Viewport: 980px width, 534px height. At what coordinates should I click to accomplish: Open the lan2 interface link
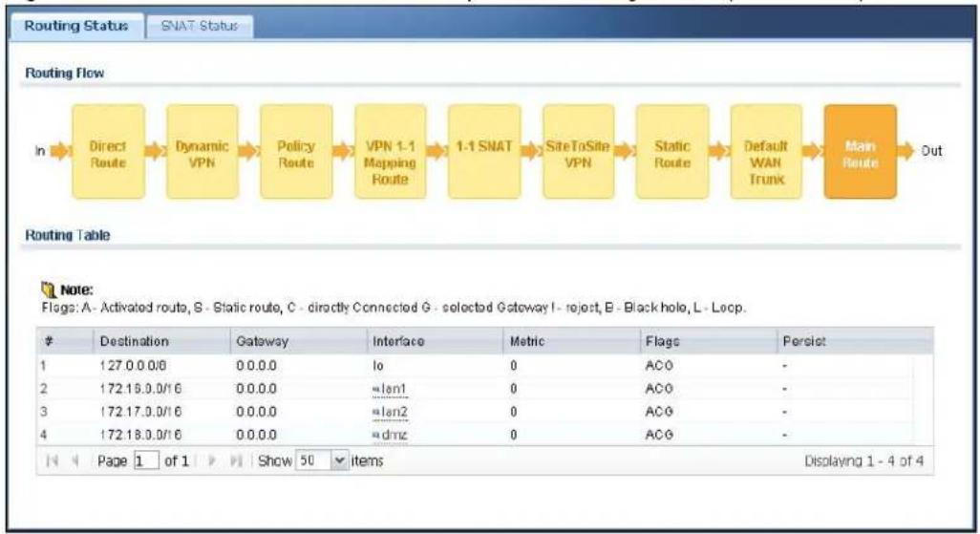click(394, 412)
